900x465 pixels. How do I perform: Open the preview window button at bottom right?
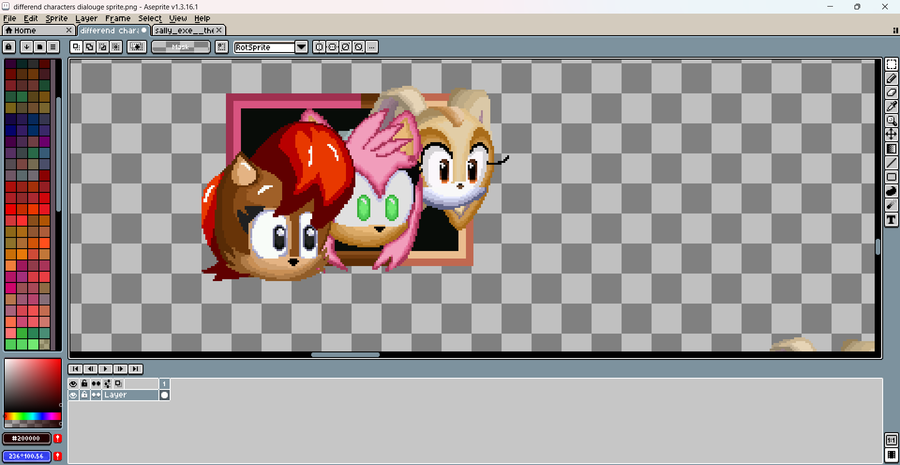point(891,441)
